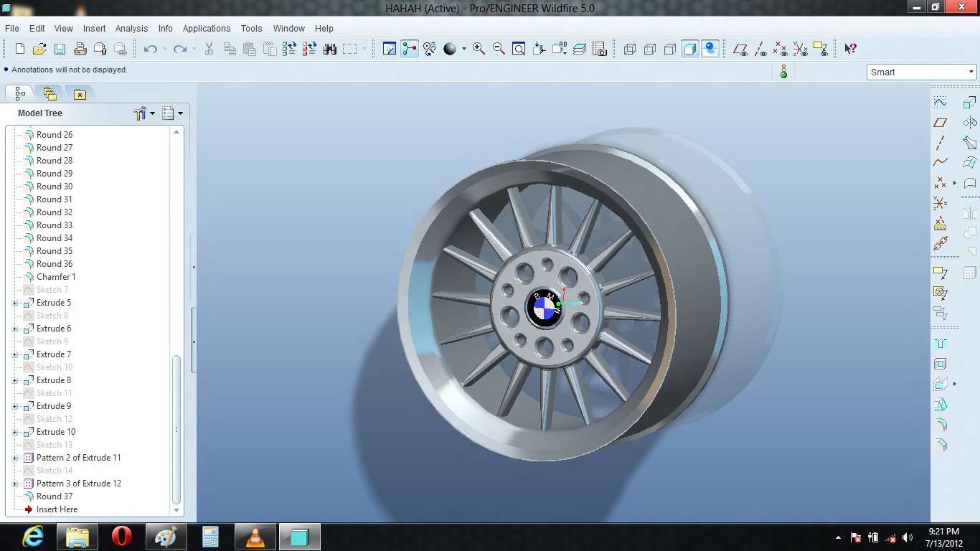Image resolution: width=980 pixels, height=551 pixels.
Task: Select the Hole tool in the right toolbar
Action: pyautogui.click(x=941, y=344)
